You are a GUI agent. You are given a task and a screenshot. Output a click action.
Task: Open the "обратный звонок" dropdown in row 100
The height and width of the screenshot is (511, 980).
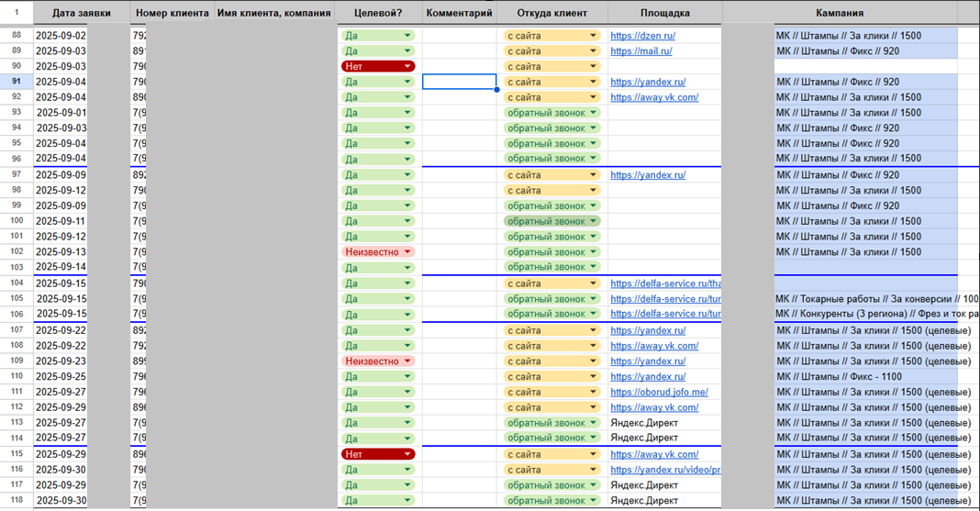click(551, 221)
